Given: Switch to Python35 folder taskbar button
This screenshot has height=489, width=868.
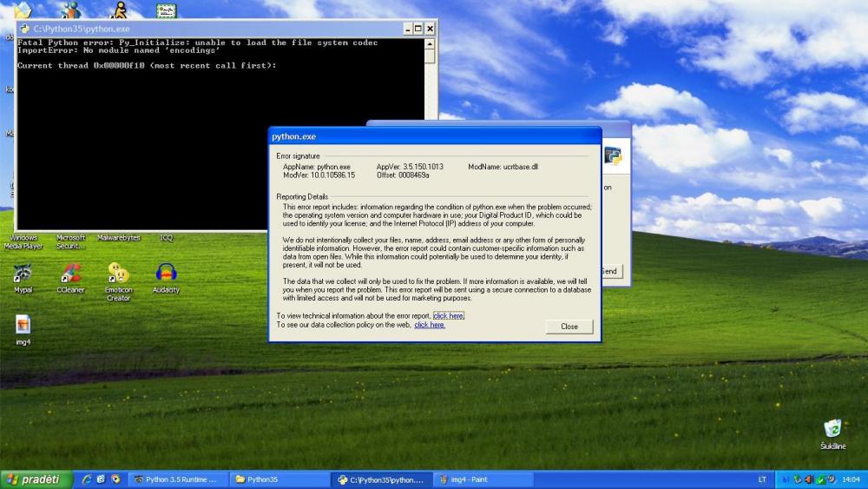Looking at the screenshot, I should pos(279,479).
